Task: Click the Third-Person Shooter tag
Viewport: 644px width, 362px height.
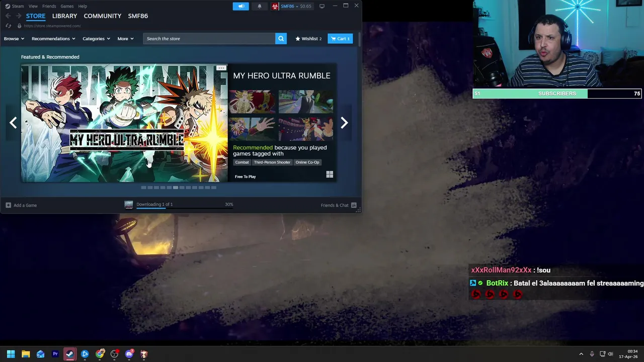Action: 272,162
